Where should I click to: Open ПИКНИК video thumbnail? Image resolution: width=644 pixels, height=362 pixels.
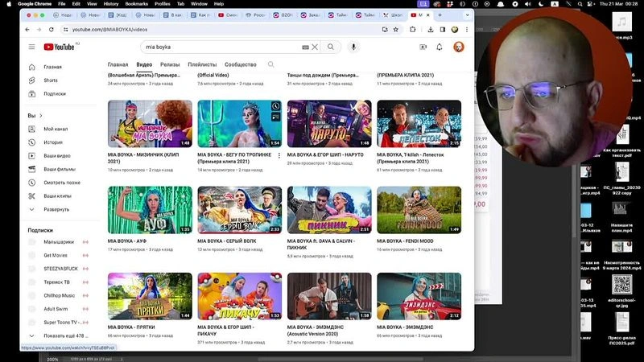coord(329,210)
